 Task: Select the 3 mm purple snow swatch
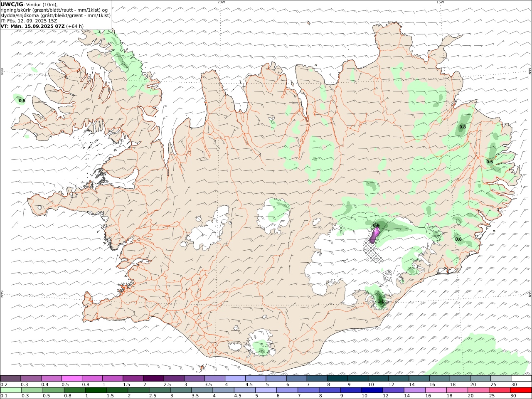(195, 378)
